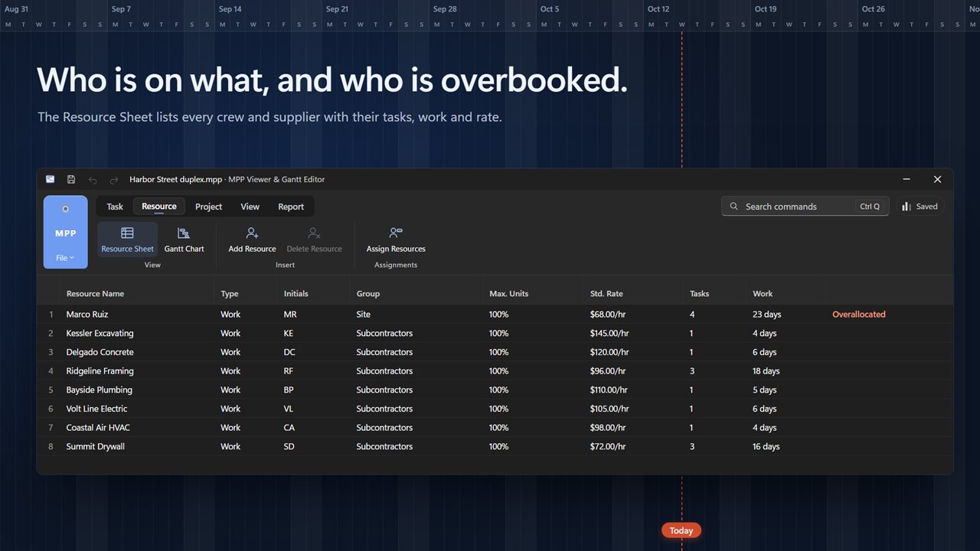Add a new resource
Viewport: 980px width, 551px height.
click(x=252, y=240)
